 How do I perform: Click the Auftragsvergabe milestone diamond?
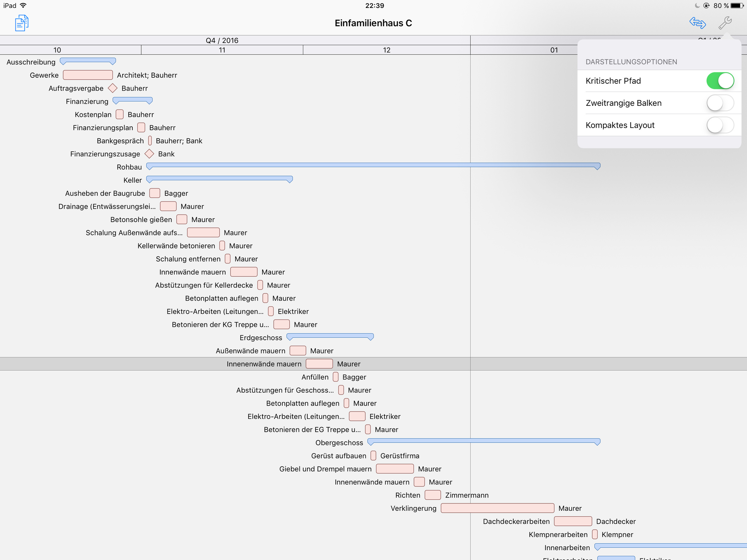coord(112,88)
